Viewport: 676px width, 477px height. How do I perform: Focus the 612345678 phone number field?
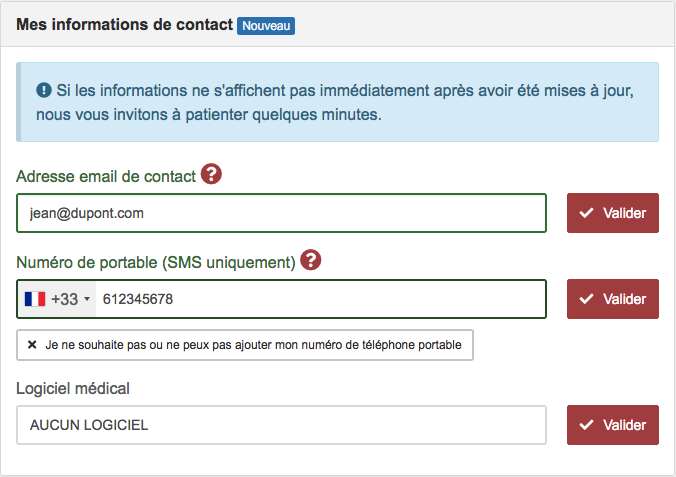[321, 299]
